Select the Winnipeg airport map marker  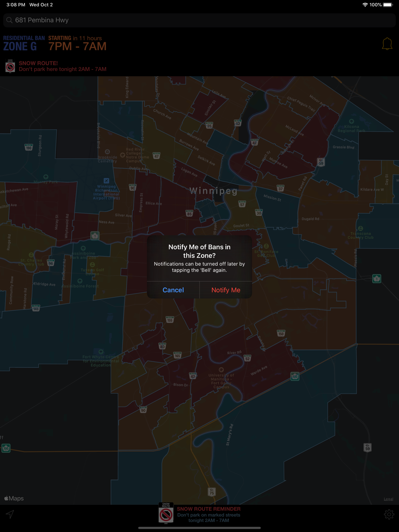tap(107, 181)
